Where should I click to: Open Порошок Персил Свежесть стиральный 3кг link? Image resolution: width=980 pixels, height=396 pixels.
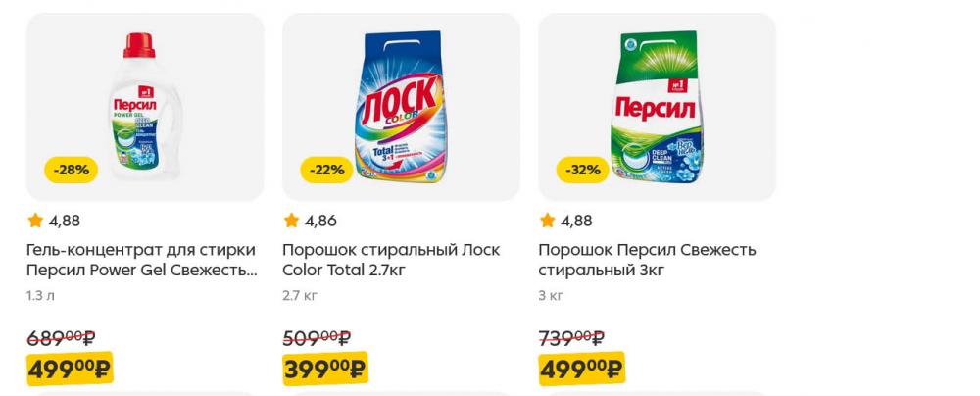[648, 261]
